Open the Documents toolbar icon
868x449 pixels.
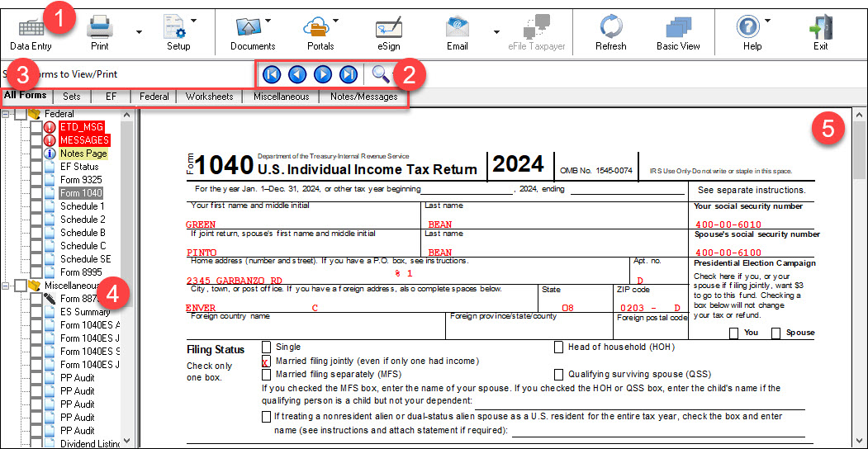pos(249,26)
